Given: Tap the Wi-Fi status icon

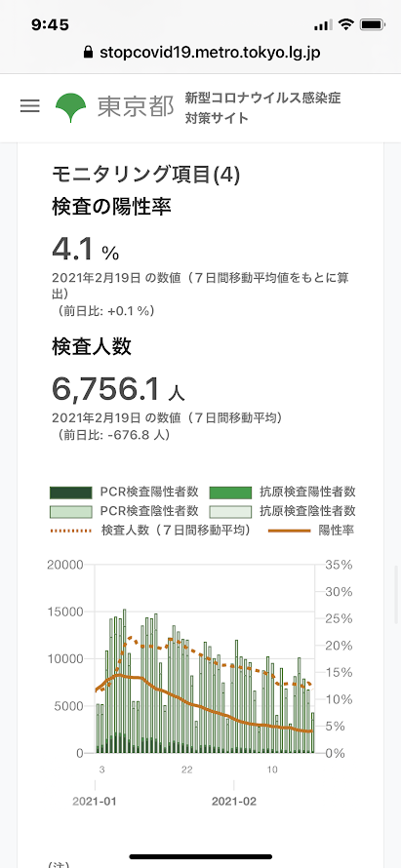Looking at the screenshot, I should [346, 25].
